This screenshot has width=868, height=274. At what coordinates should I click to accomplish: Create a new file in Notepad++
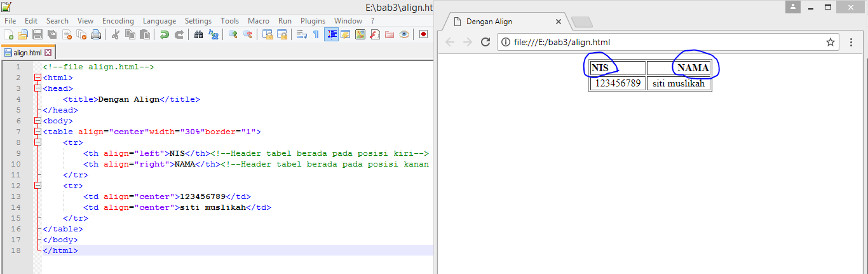pos(9,34)
